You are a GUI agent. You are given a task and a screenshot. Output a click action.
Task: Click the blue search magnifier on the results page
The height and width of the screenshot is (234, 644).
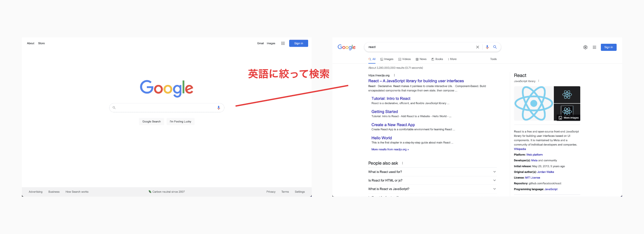(x=495, y=47)
